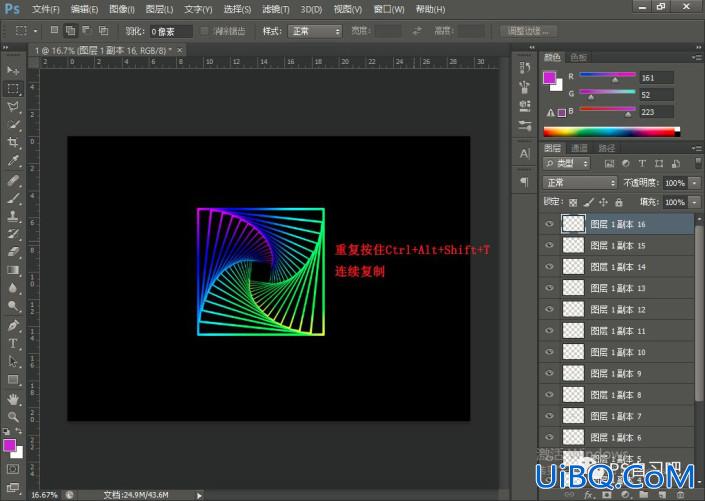Select the Blur tool

pos(13,288)
